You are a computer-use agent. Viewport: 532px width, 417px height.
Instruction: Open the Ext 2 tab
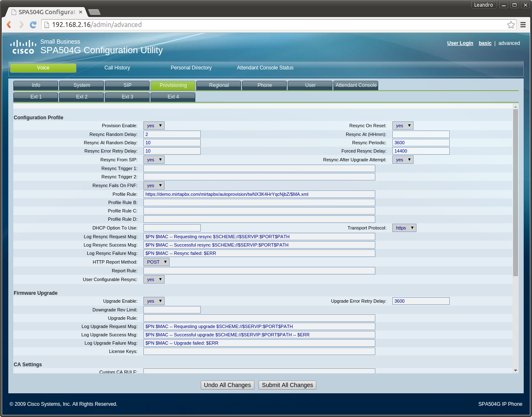[81, 97]
